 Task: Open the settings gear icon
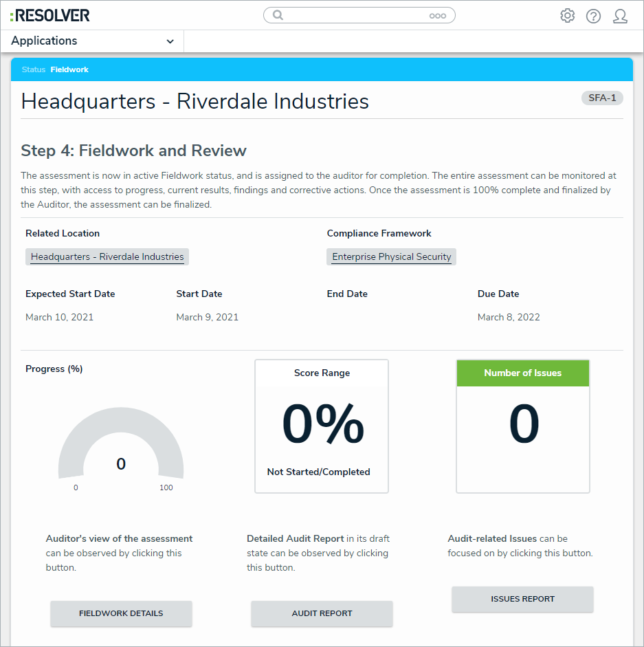click(567, 16)
